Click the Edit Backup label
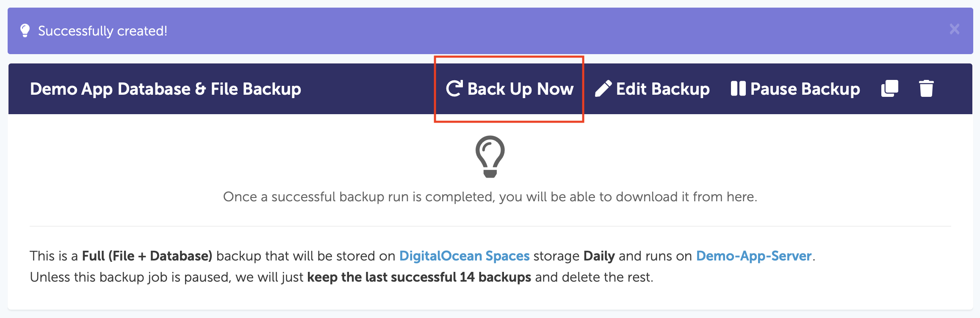The width and height of the screenshot is (980, 318). coord(663,89)
